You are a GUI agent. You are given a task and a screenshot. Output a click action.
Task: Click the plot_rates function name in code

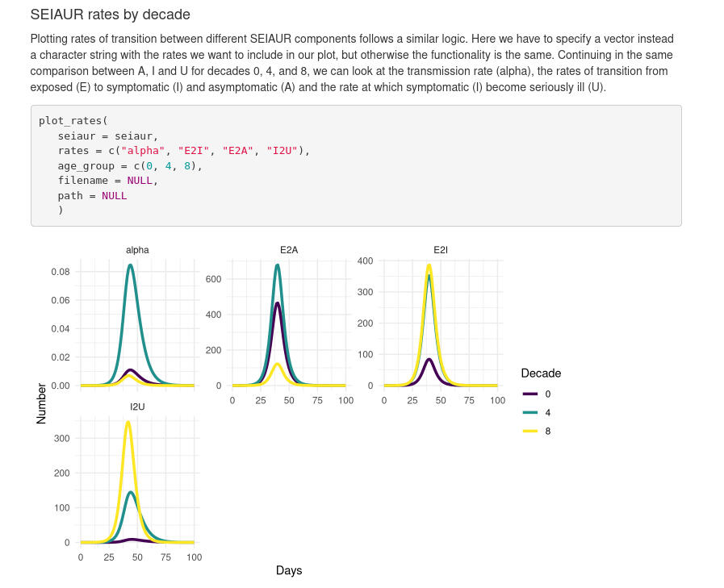point(67,121)
